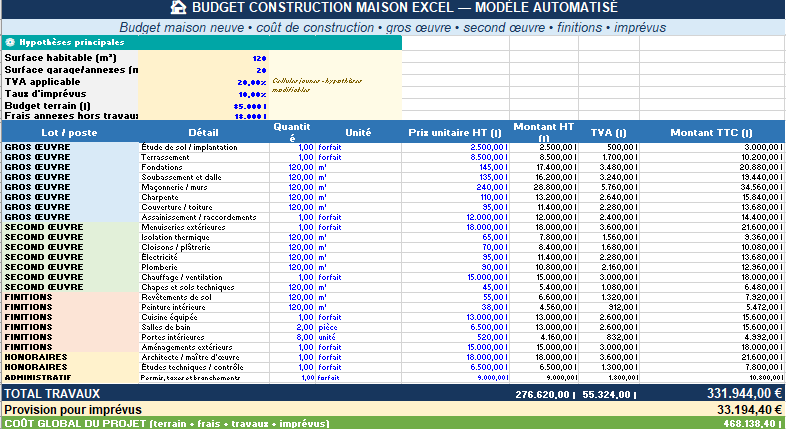This screenshot has width=786, height=429.
Task: Click the 'Lot / poste' column header
Action: [69, 133]
